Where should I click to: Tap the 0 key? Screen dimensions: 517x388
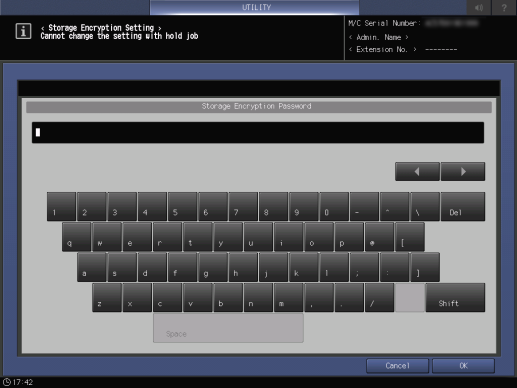tap(334, 206)
